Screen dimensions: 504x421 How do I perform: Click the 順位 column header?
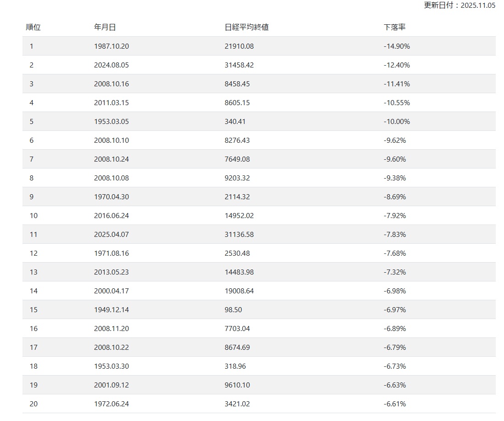33,27
